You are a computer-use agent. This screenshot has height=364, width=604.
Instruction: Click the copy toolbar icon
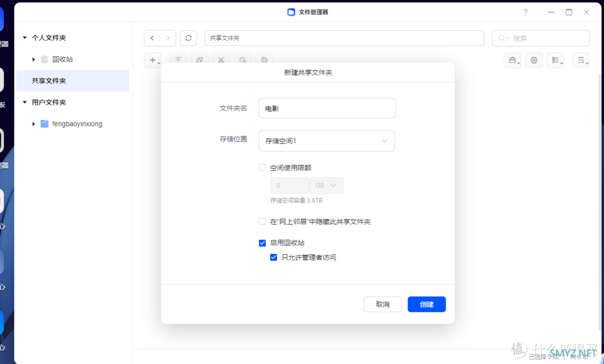[x=200, y=60]
